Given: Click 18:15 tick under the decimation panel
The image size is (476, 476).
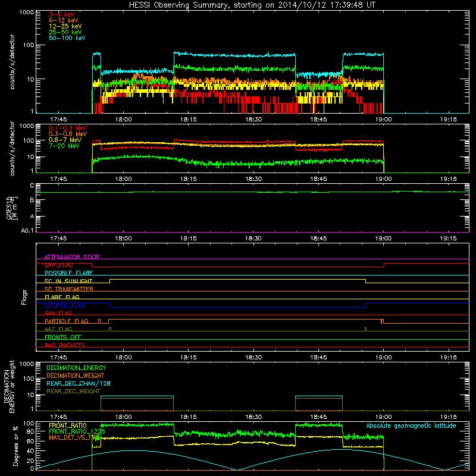Looking at the screenshot, I should [x=188, y=417].
